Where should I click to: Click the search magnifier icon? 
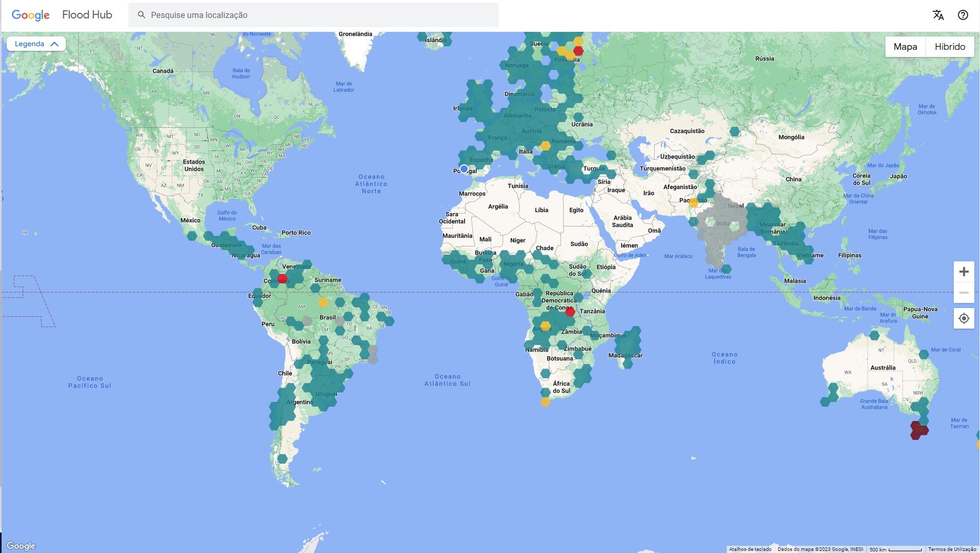pyautogui.click(x=141, y=15)
